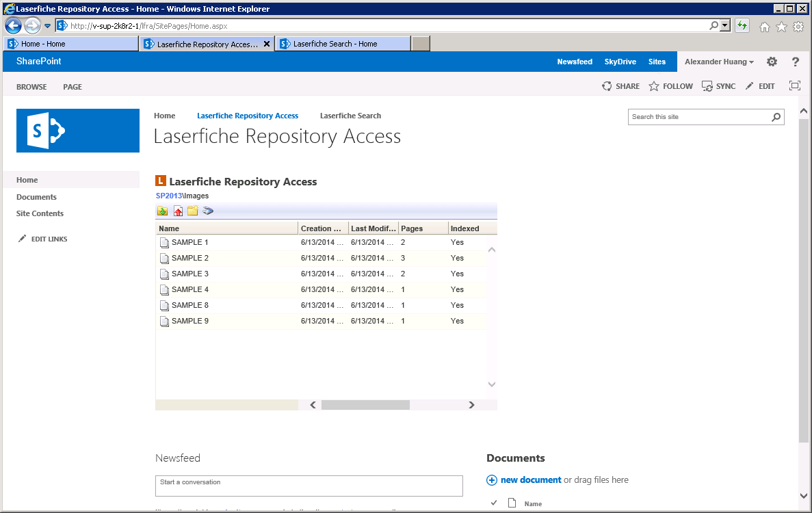Click the folder with green arrow toolbar icon
This screenshot has height=513, width=812.
[x=163, y=211]
